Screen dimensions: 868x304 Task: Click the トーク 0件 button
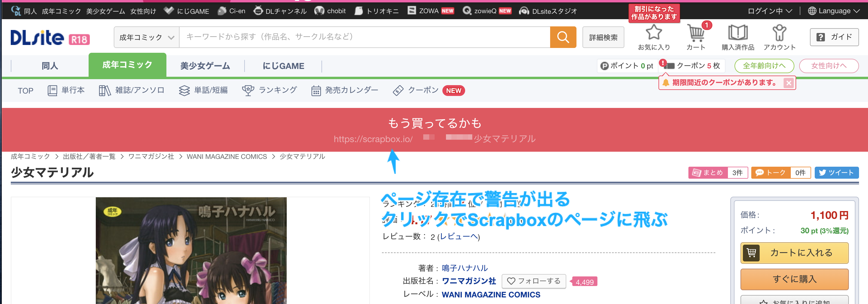781,173
